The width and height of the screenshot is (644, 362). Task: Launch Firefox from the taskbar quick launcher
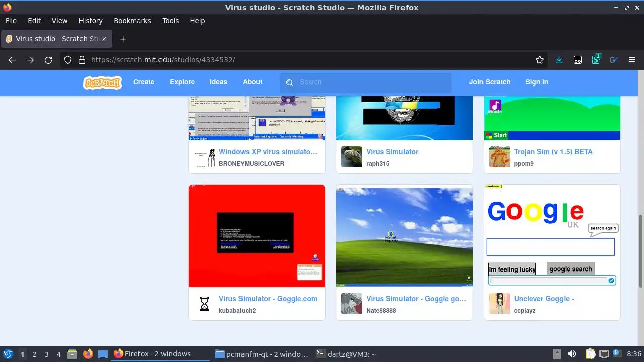tap(88, 354)
